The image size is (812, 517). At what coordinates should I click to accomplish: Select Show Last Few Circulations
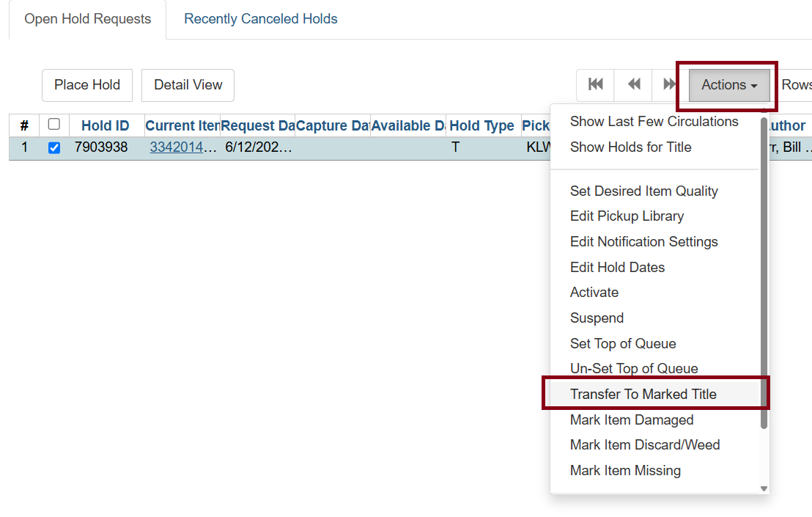pos(654,122)
